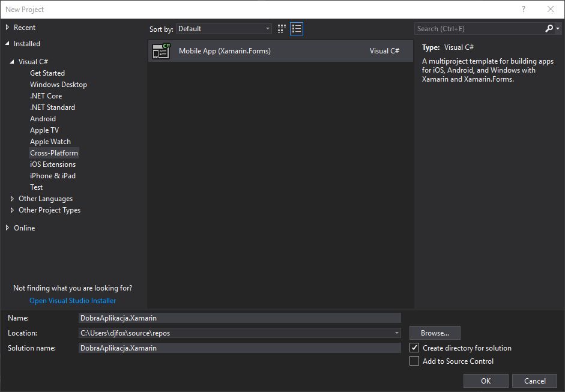565x392 pixels.
Task: Collapse the Visual C# node
Action: point(13,62)
